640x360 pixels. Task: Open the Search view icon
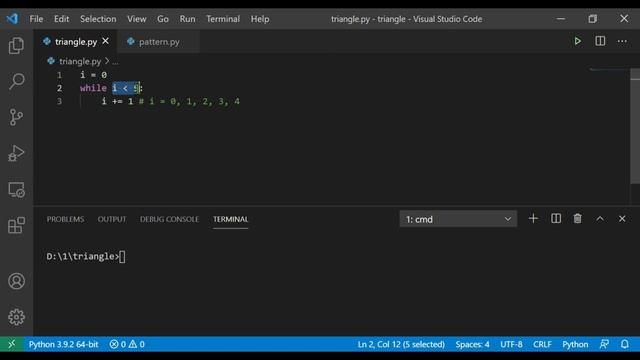click(x=16, y=81)
